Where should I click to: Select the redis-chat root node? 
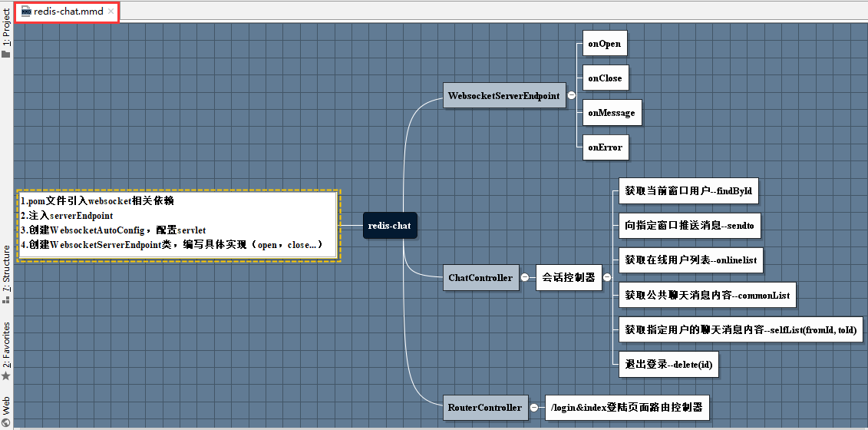pos(390,226)
